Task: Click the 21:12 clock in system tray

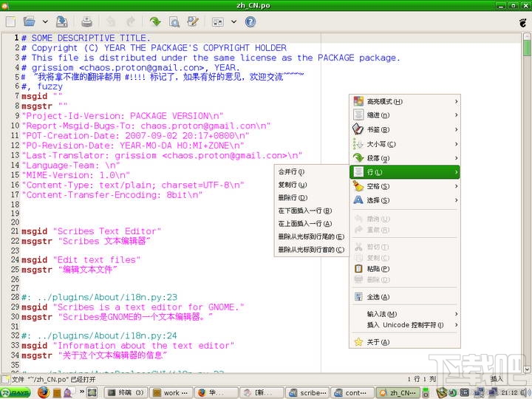Action: pos(510,392)
